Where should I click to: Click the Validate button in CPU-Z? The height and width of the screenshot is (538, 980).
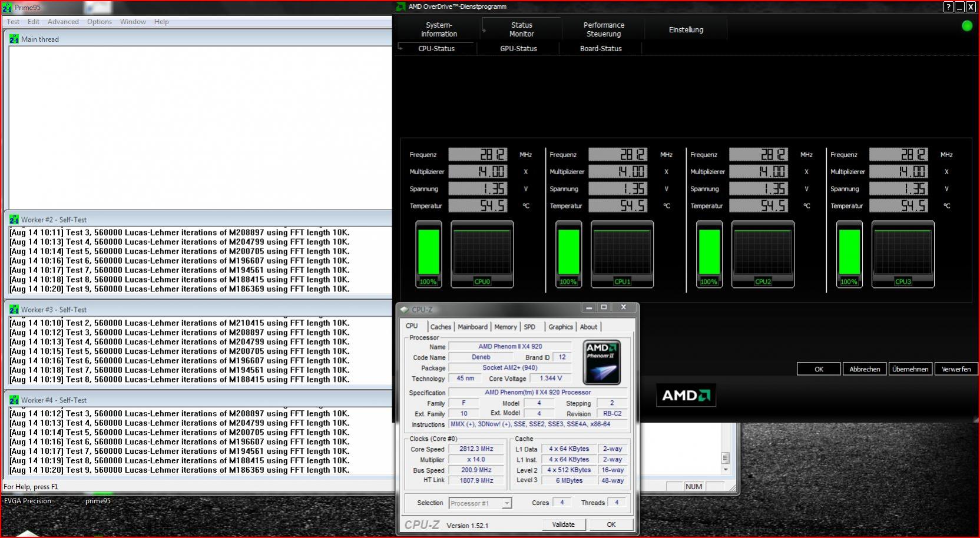pos(564,524)
